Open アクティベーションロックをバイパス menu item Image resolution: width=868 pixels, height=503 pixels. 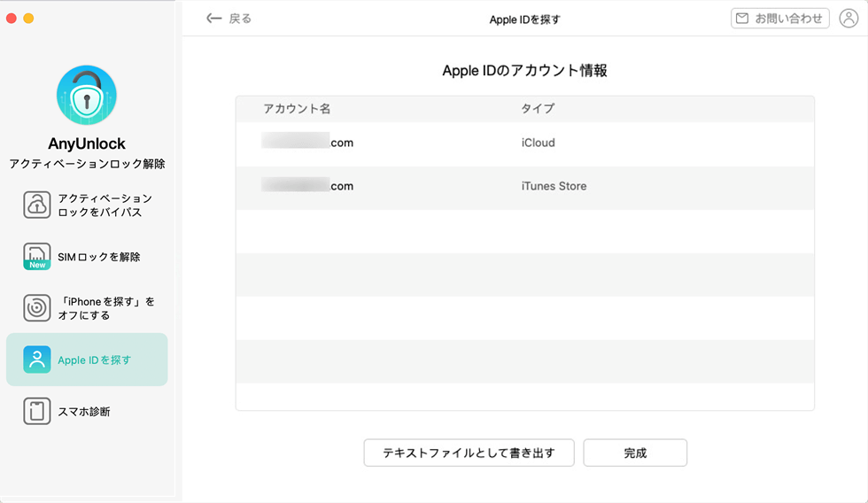87,205
